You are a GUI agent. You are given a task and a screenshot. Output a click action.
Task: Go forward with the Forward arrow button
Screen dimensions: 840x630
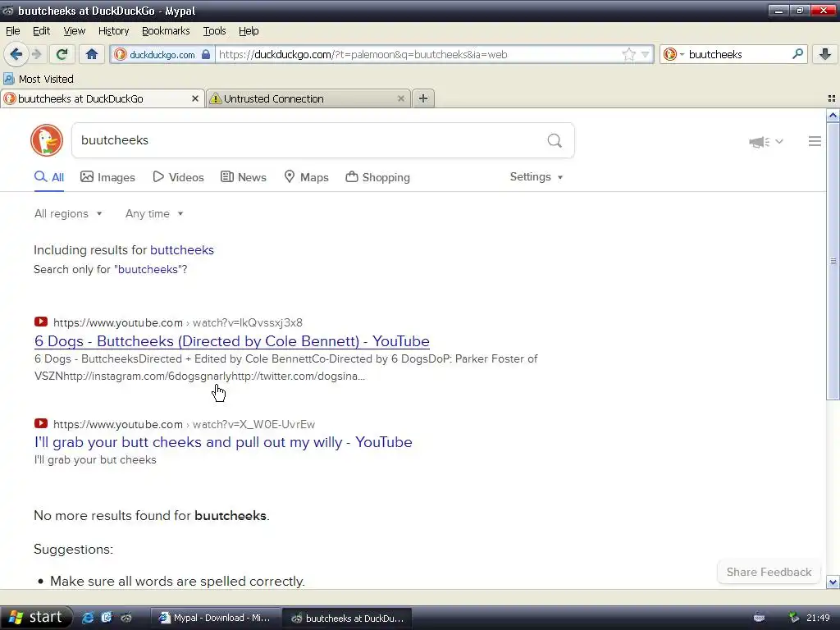tap(36, 54)
